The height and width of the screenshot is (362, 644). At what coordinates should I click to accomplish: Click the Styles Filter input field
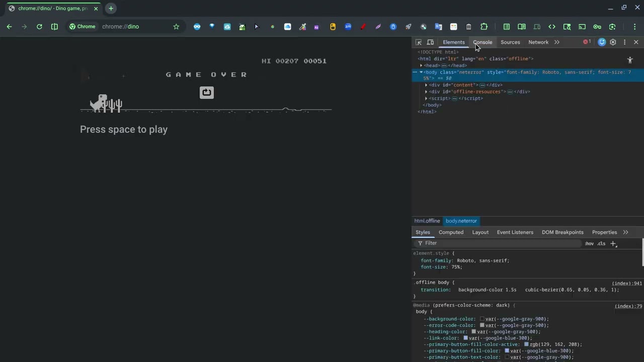click(x=498, y=243)
